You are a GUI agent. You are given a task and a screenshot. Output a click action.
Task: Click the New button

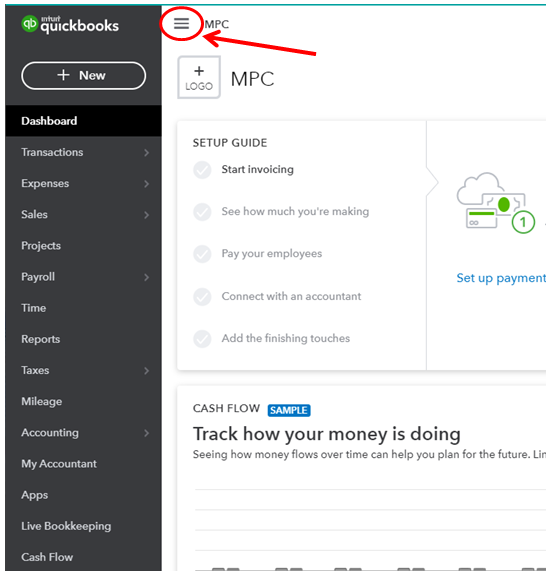point(83,75)
